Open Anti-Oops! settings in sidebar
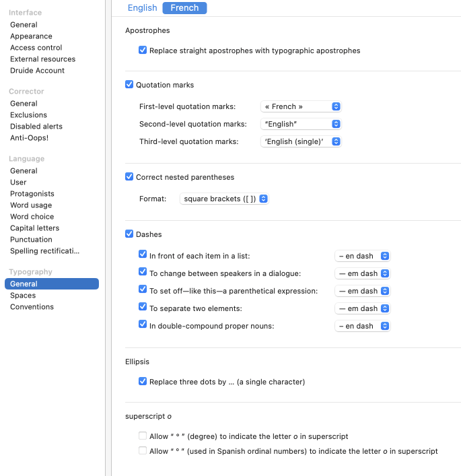461x476 pixels. tap(29, 138)
